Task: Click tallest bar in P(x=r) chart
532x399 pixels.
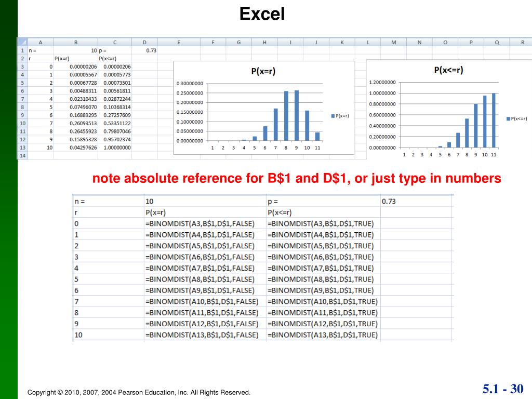Action: (297, 115)
